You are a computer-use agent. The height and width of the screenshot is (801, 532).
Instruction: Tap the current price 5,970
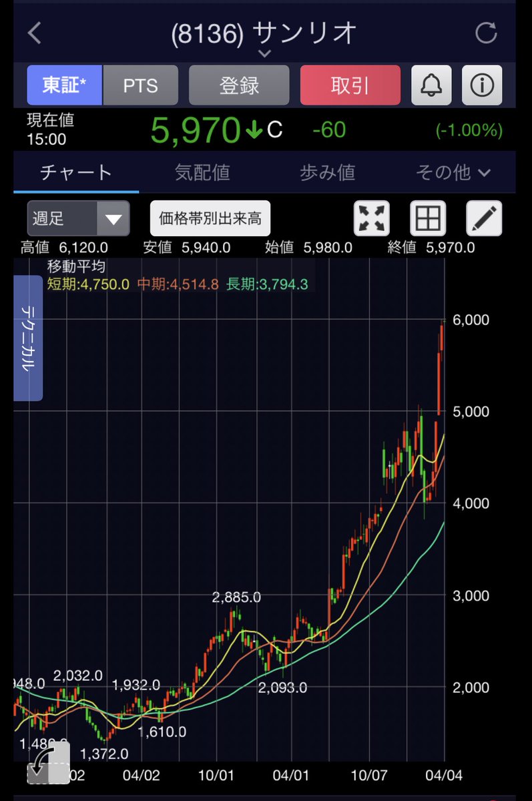click(x=195, y=129)
